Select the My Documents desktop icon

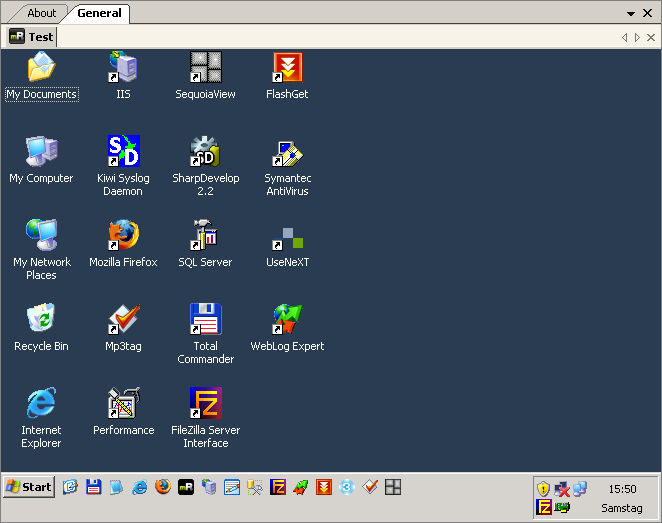click(41, 76)
